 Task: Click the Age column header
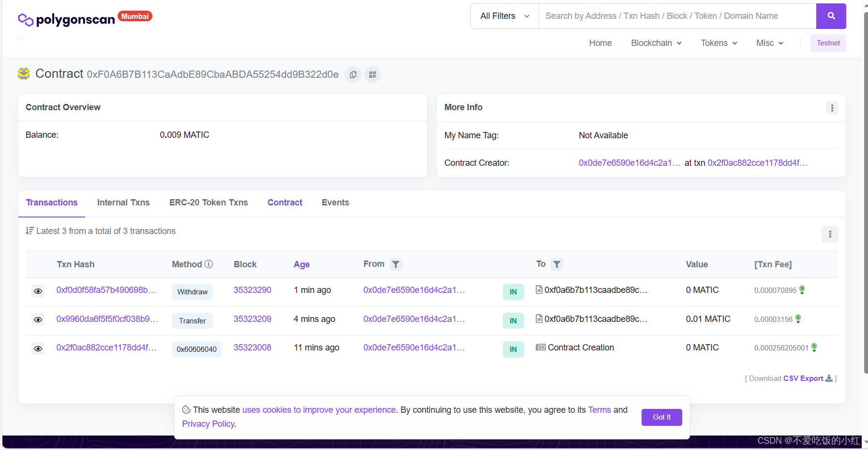[x=301, y=264]
